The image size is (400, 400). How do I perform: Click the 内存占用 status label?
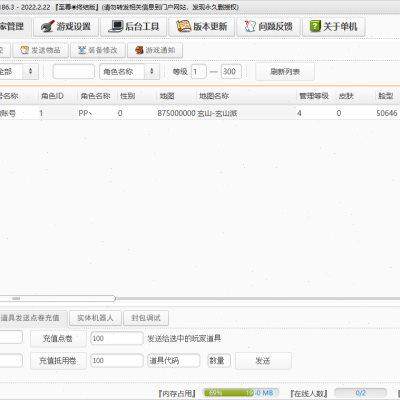177,393
